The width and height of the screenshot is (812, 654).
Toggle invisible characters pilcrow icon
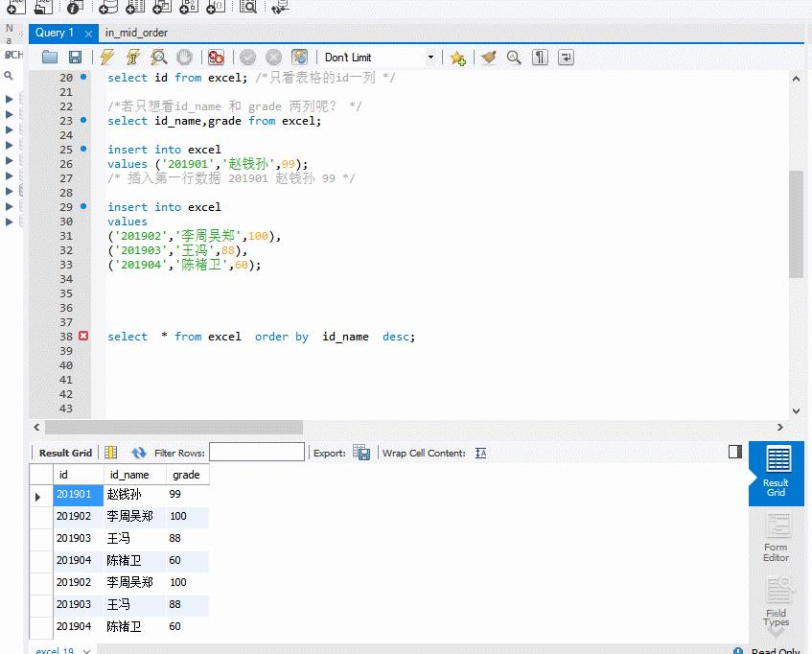point(540,57)
